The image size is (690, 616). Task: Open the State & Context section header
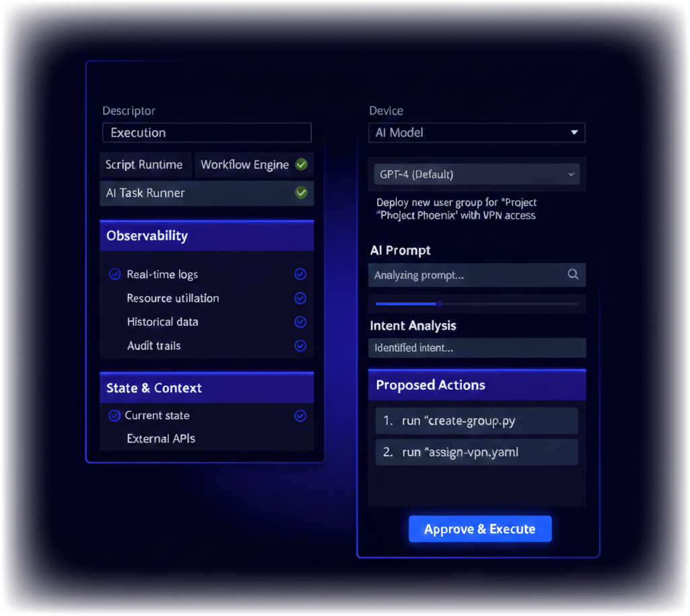[207, 388]
